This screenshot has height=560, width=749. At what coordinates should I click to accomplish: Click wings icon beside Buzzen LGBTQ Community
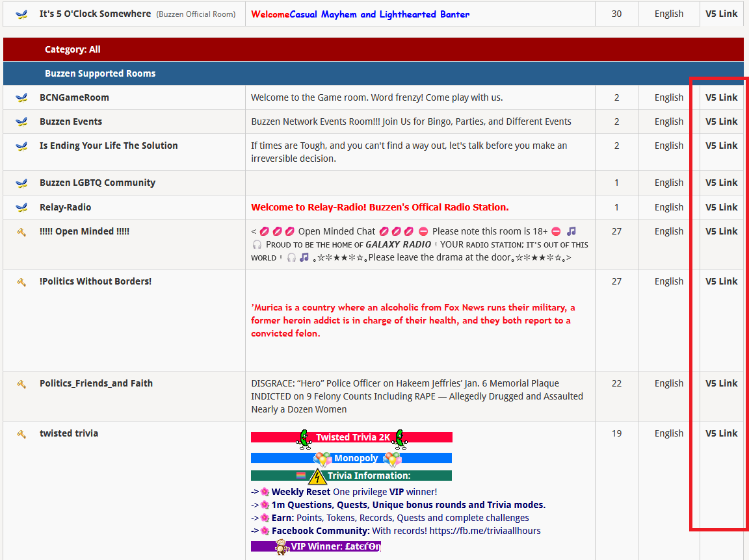pyautogui.click(x=21, y=183)
